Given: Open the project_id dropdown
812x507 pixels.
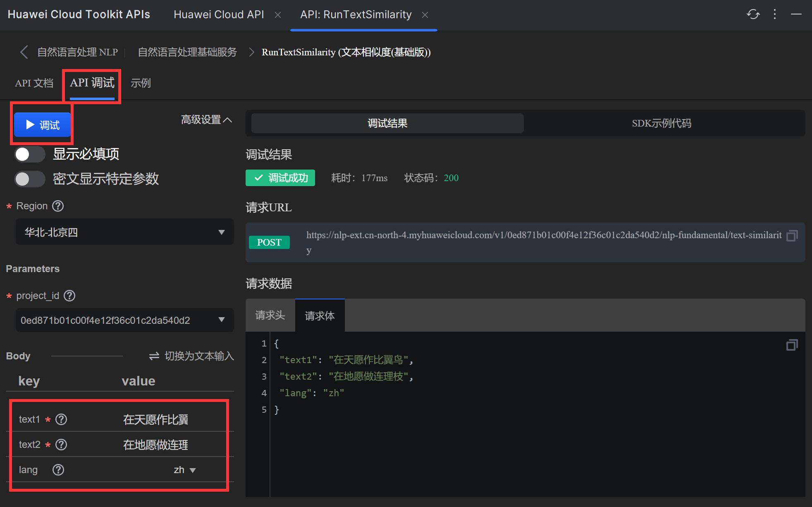Looking at the screenshot, I should click(x=125, y=320).
